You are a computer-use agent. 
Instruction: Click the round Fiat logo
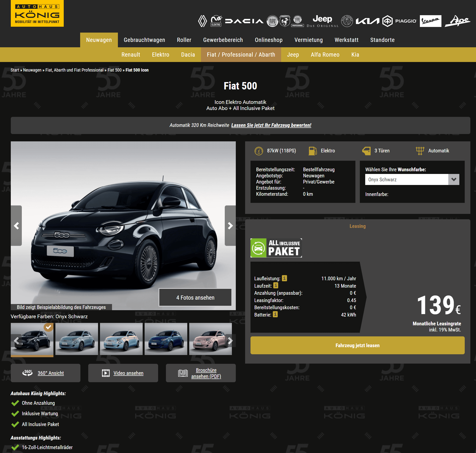(272, 21)
